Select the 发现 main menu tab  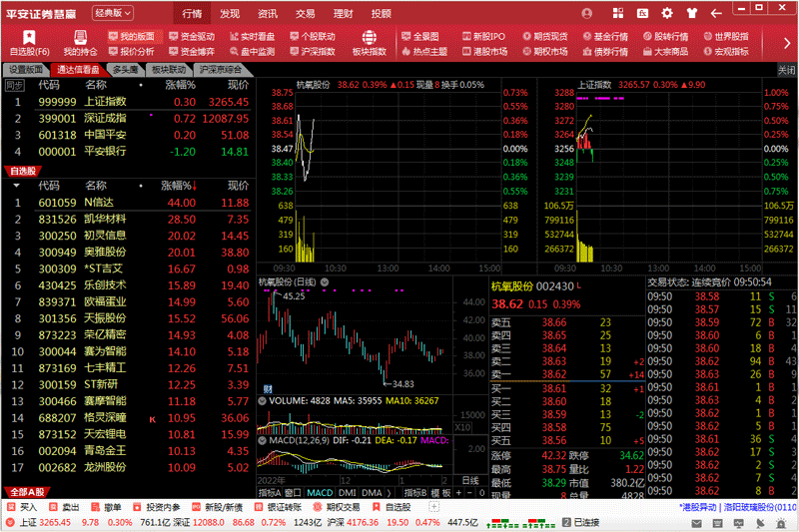click(230, 14)
